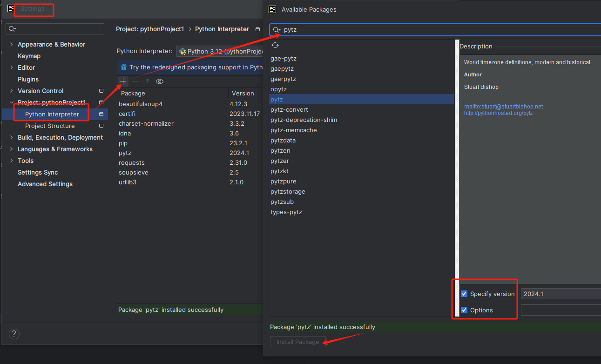Select pytz-memcache in the available list

tap(362, 130)
